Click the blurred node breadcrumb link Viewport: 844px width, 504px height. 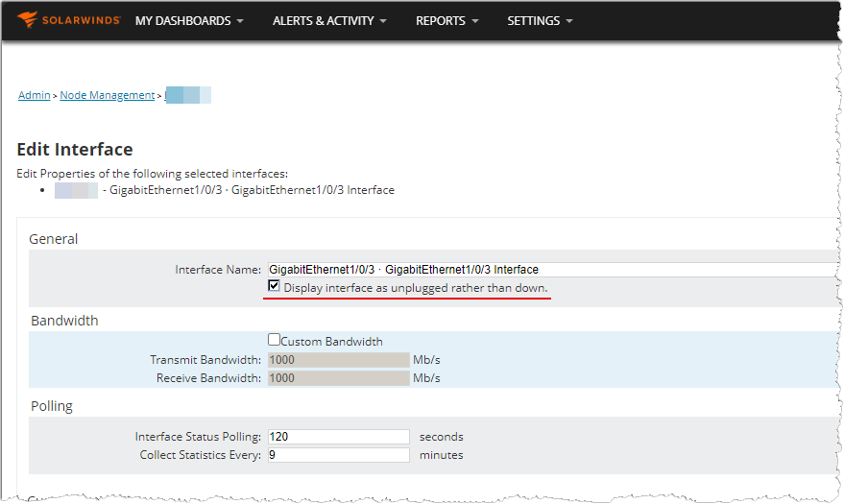tap(188, 95)
